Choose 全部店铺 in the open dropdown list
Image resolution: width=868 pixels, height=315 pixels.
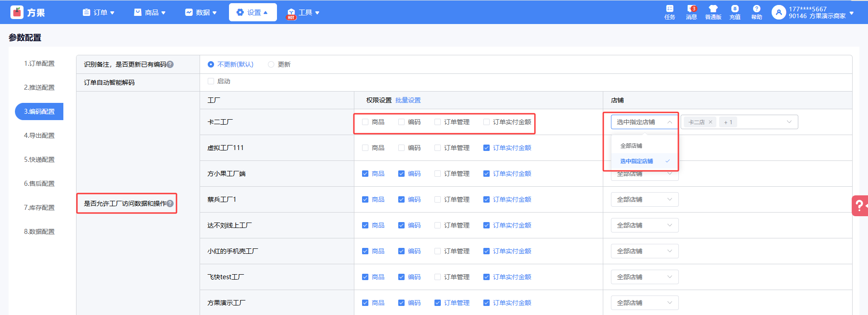coord(631,146)
